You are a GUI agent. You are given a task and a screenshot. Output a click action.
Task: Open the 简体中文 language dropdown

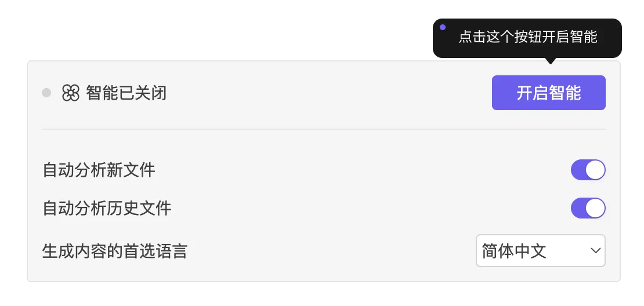point(514,250)
